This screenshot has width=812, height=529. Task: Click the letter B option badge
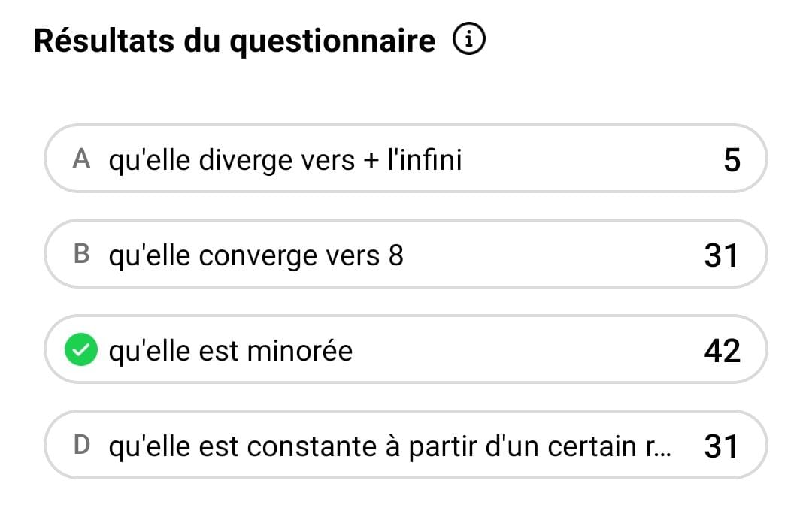[81, 254]
